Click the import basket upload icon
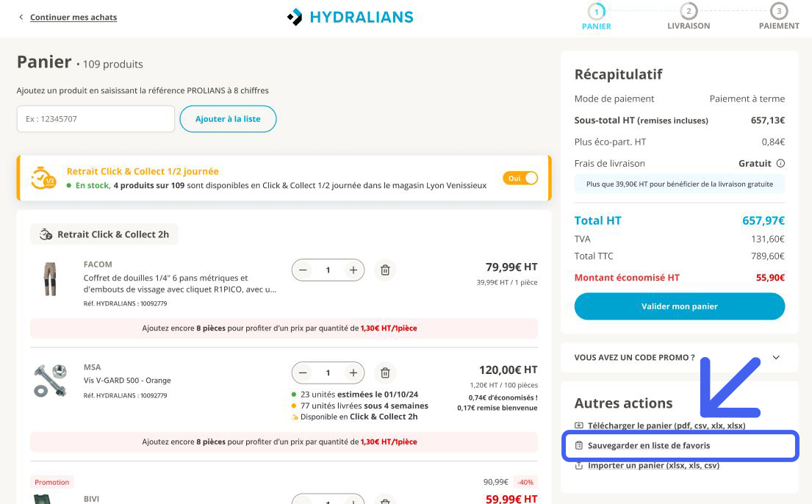This screenshot has width=812, height=504. click(x=579, y=466)
